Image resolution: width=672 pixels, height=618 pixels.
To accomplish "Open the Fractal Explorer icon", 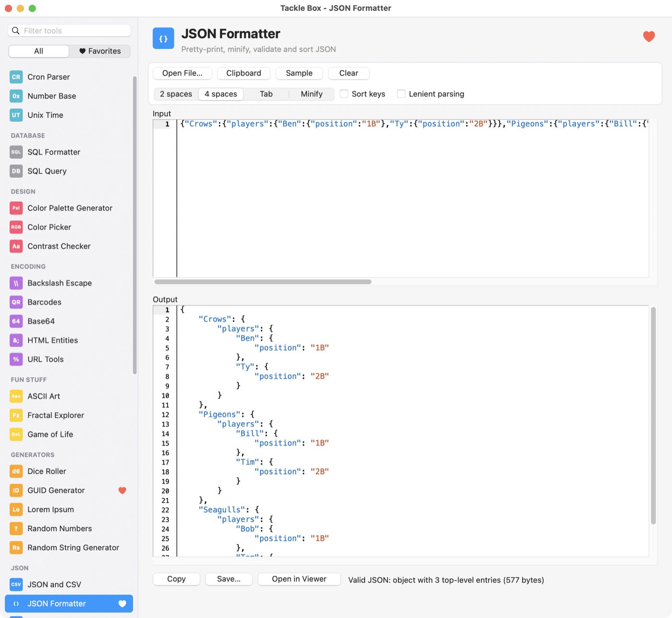I will click(16, 416).
